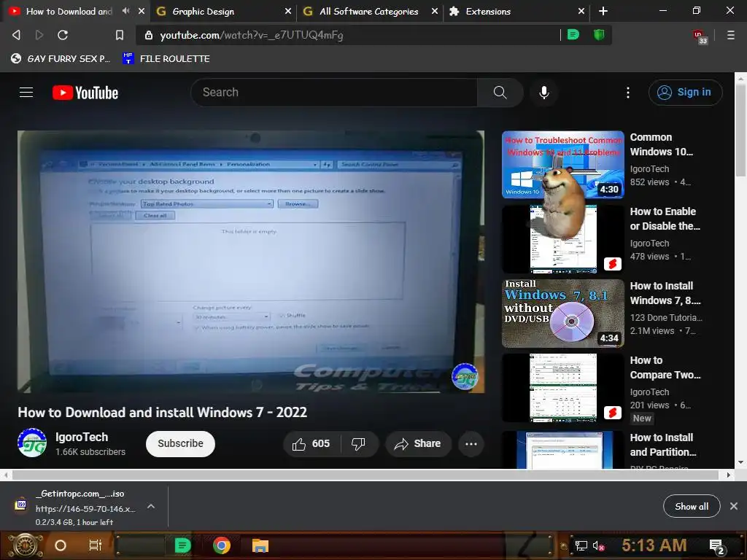This screenshot has width=747, height=560.
Task: Open the Install and Partition video thumbnail
Action: 562,450
